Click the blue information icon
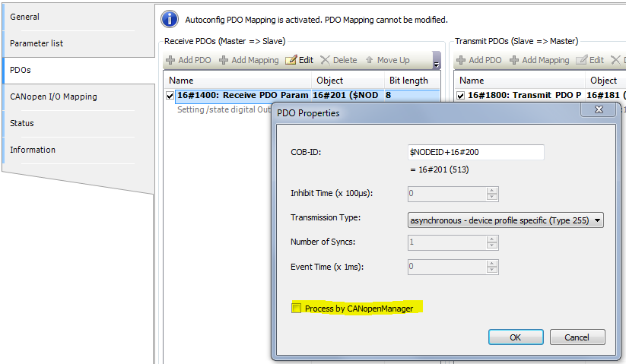This screenshot has height=364, width=626. point(170,19)
